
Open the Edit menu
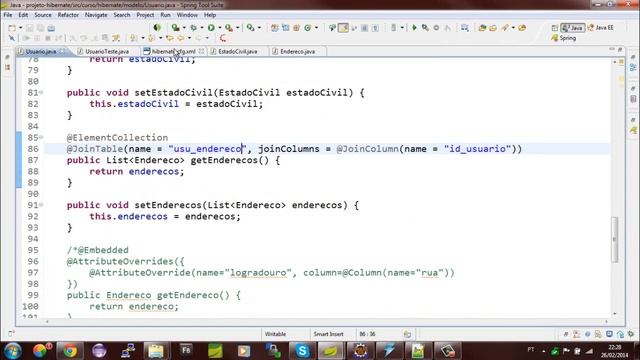pyautogui.click(x=23, y=15)
